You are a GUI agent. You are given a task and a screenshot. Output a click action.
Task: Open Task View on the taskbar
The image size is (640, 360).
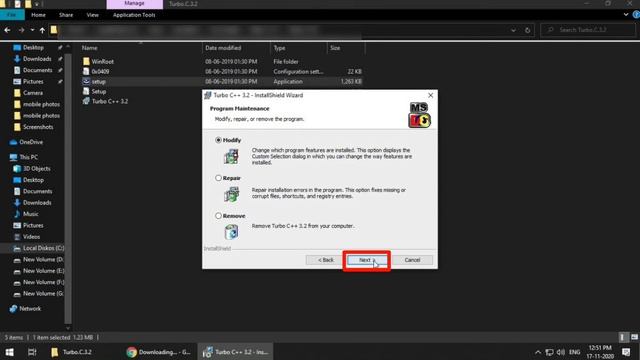coord(32,352)
